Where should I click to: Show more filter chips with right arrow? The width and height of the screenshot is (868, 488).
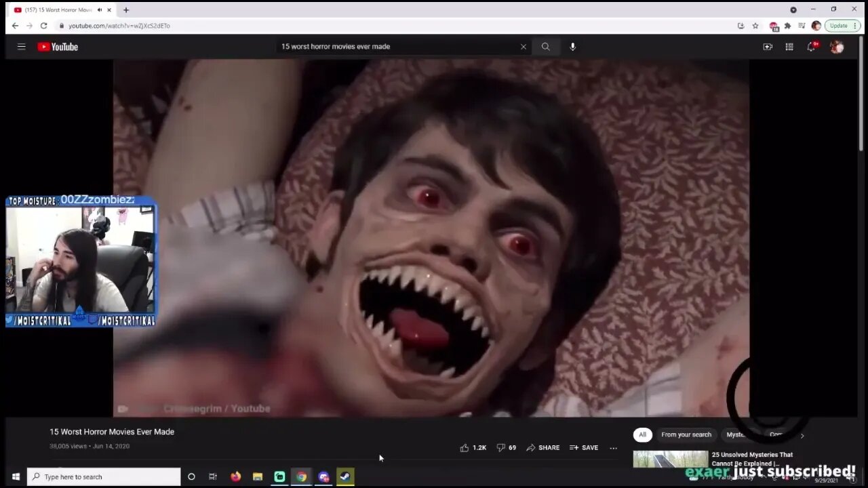(x=802, y=435)
